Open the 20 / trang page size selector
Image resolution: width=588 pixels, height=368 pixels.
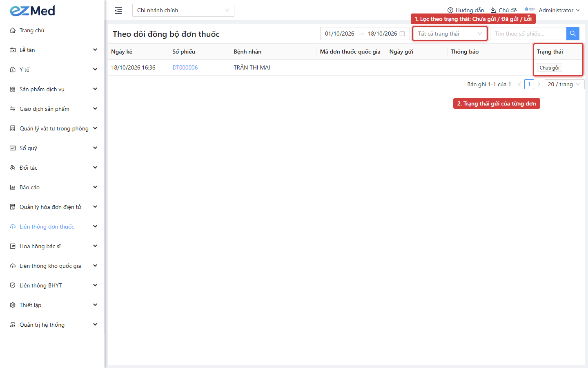click(x=564, y=84)
